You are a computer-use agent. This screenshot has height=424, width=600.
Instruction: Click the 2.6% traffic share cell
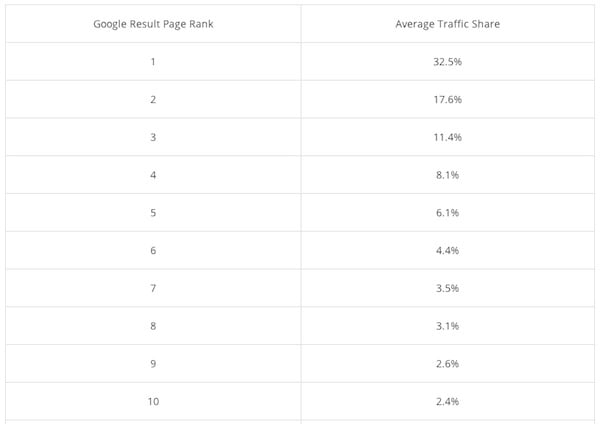[447, 364]
